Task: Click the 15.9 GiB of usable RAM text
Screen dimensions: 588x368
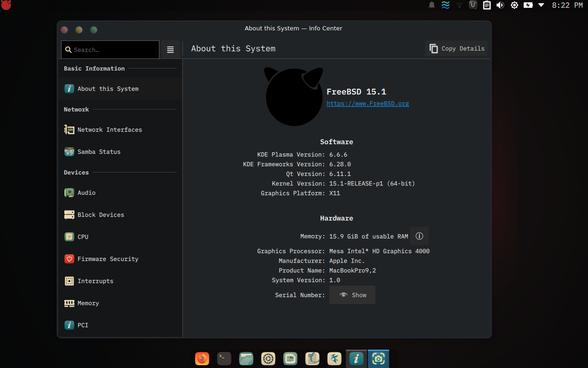Action: click(368, 236)
